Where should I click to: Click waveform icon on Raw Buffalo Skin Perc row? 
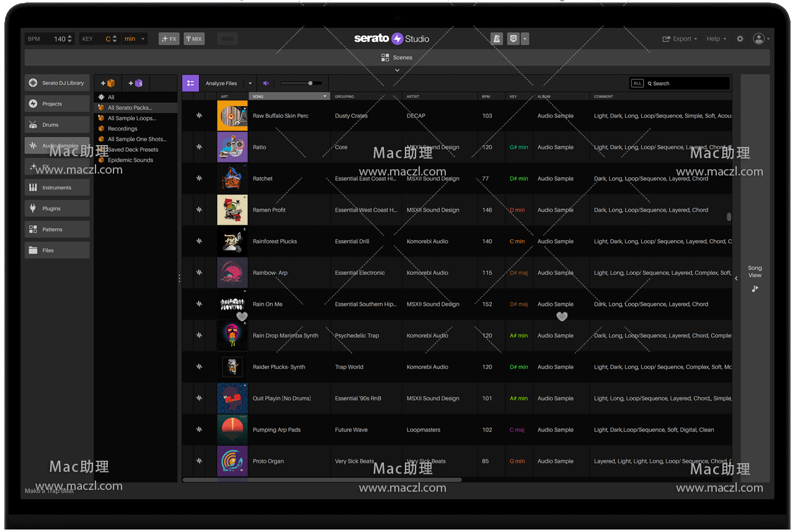[199, 116]
